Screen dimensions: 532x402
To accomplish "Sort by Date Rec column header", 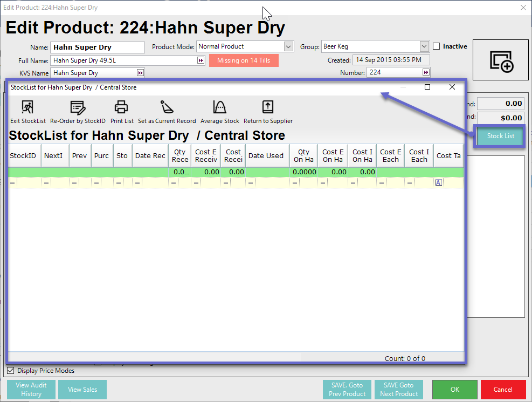I will coord(150,155).
